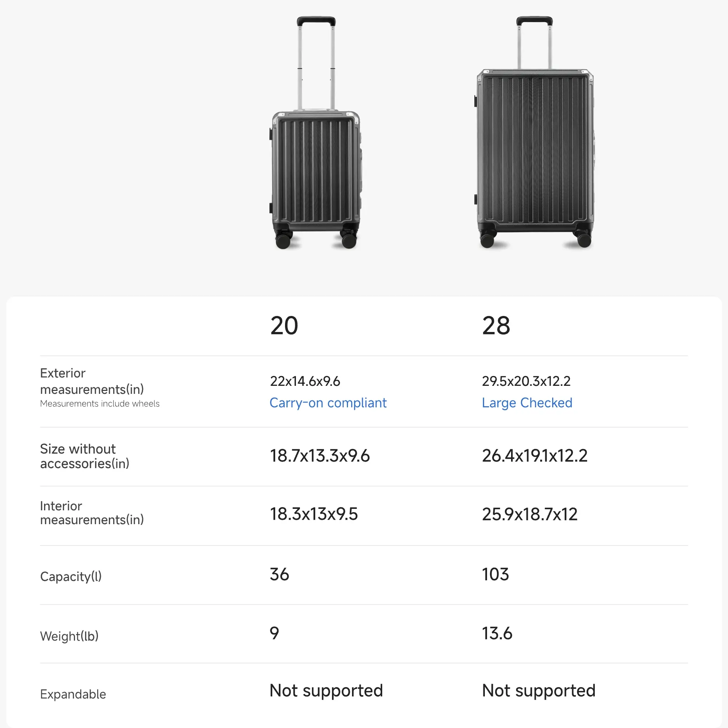
Task: Click the 13.6 lb weight value
Action: coord(496,633)
